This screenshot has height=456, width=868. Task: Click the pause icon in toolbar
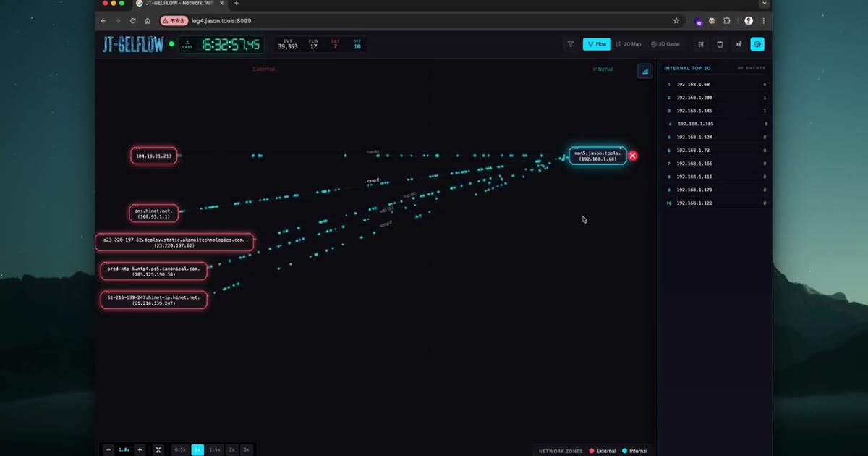coord(701,44)
